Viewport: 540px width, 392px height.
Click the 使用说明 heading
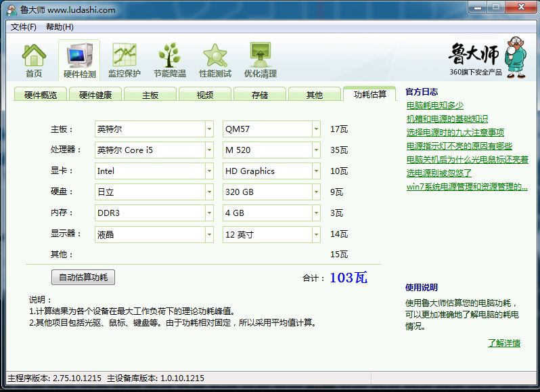click(422, 288)
